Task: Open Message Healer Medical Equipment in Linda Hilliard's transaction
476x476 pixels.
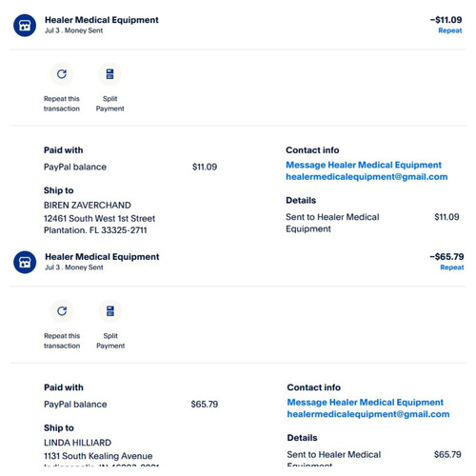Action: pyautogui.click(x=366, y=402)
